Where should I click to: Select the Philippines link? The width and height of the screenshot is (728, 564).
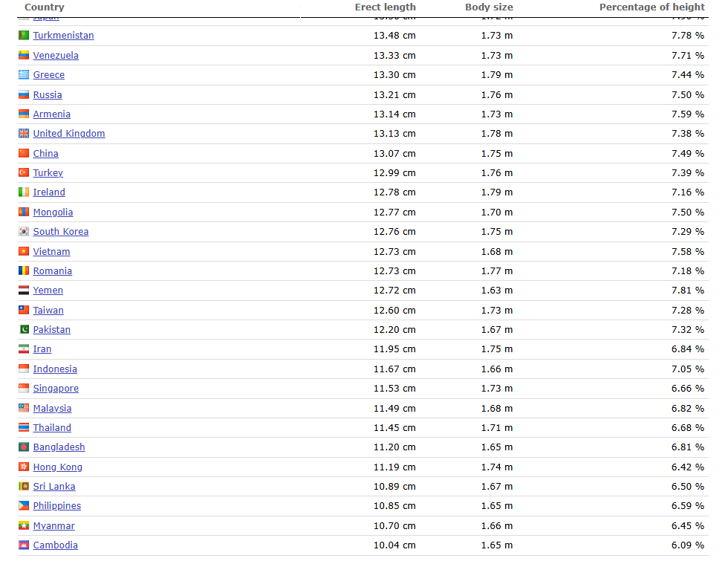pyautogui.click(x=57, y=506)
